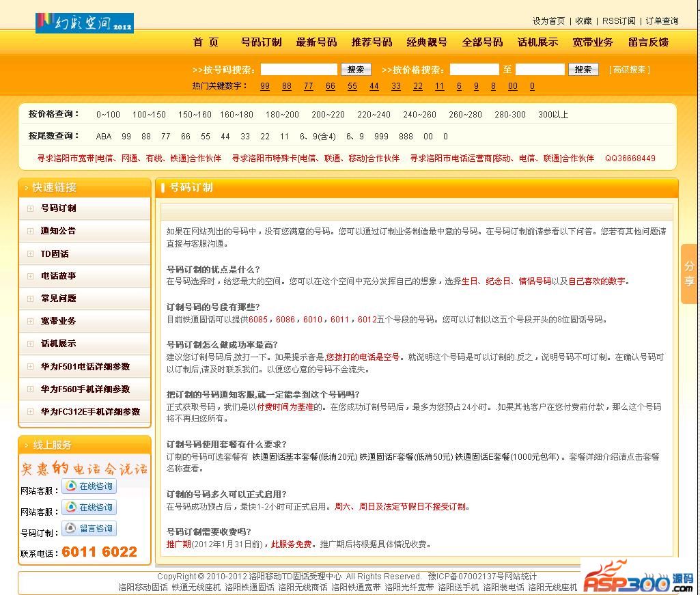Open 寻求洛阳市宽带合作伙伴 red notice link
The width and height of the screenshot is (700, 595).
click(x=129, y=158)
